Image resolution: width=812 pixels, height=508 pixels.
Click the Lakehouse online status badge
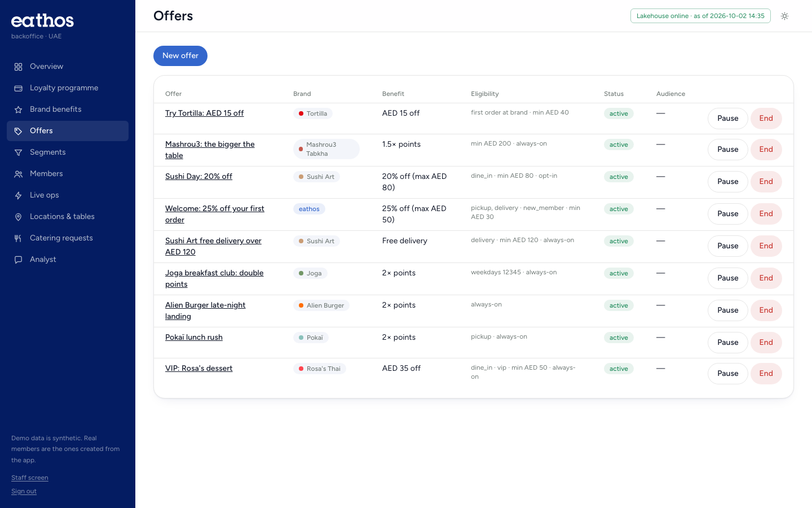(700, 16)
